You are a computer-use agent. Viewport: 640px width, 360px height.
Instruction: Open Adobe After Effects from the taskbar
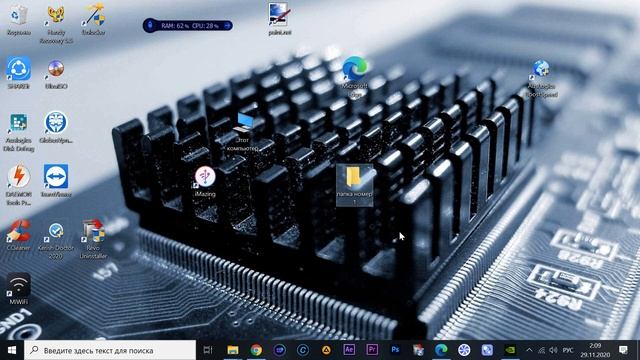(349, 350)
